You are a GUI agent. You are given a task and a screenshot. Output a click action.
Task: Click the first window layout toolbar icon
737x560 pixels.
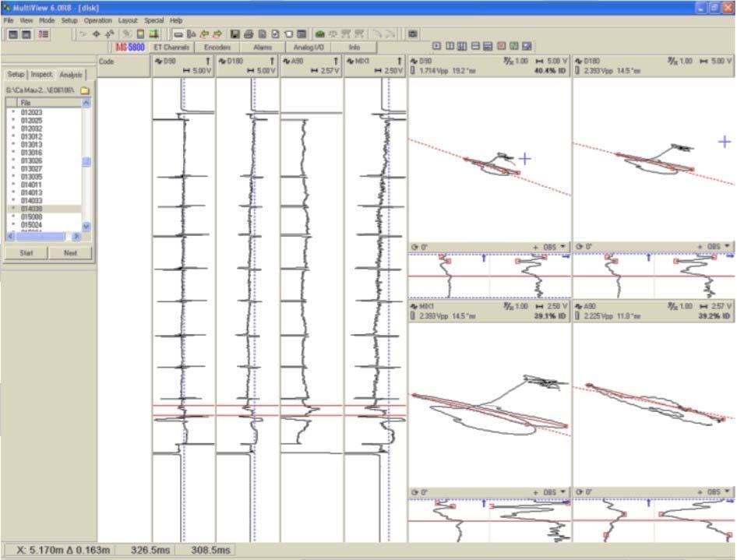(x=13, y=34)
